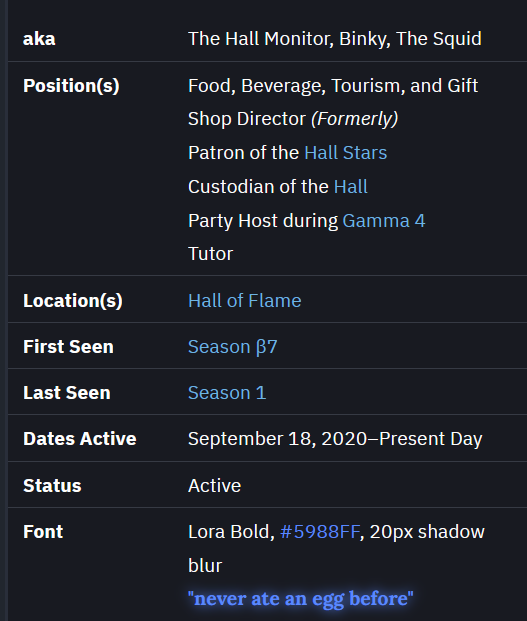The height and width of the screenshot is (621, 527).
Task: Click the Dates Active label
Action: pos(80,439)
